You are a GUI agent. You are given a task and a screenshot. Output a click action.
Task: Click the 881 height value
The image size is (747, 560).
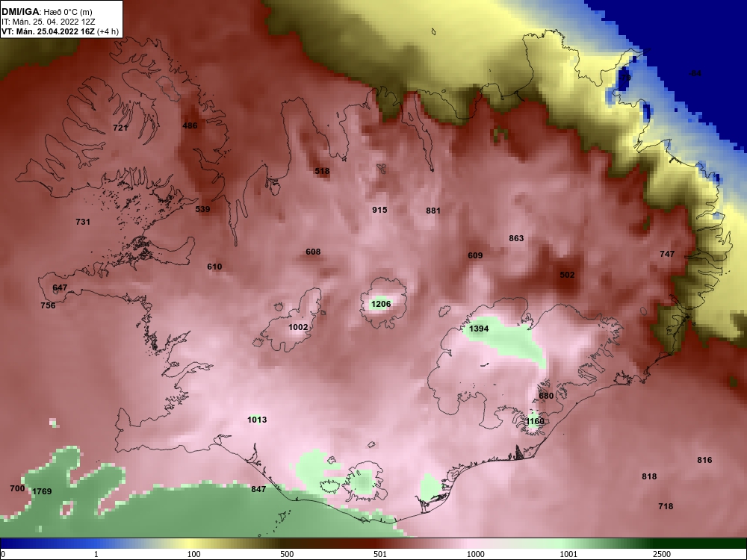(433, 211)
